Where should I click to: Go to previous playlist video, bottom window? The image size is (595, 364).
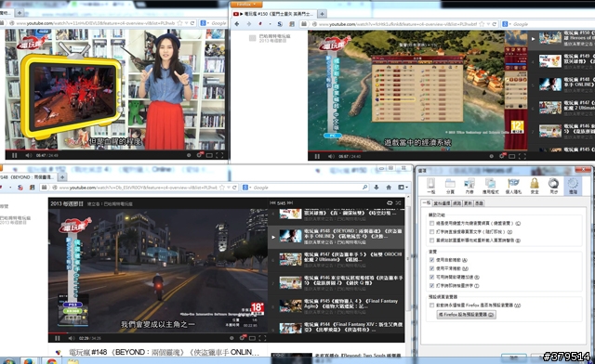(272, 202)
